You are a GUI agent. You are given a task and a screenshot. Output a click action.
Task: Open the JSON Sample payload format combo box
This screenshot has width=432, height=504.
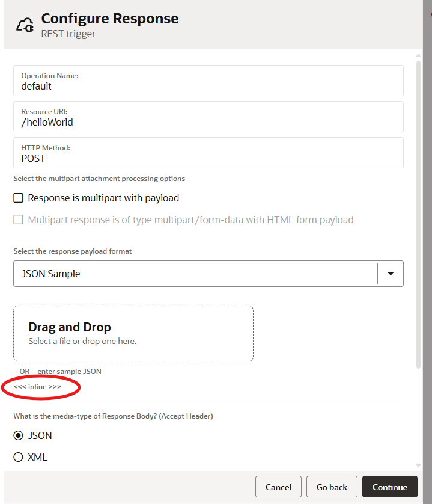(x=195, y=274)
